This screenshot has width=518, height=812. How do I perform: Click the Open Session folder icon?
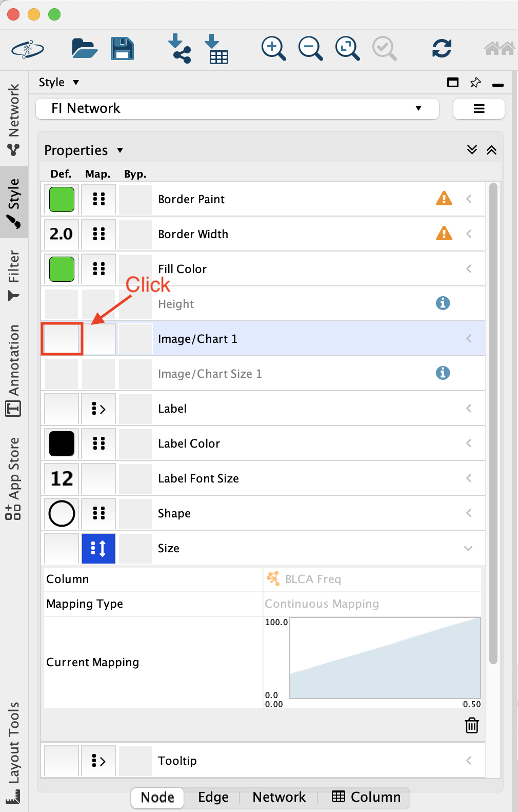(x=84, y=49)
